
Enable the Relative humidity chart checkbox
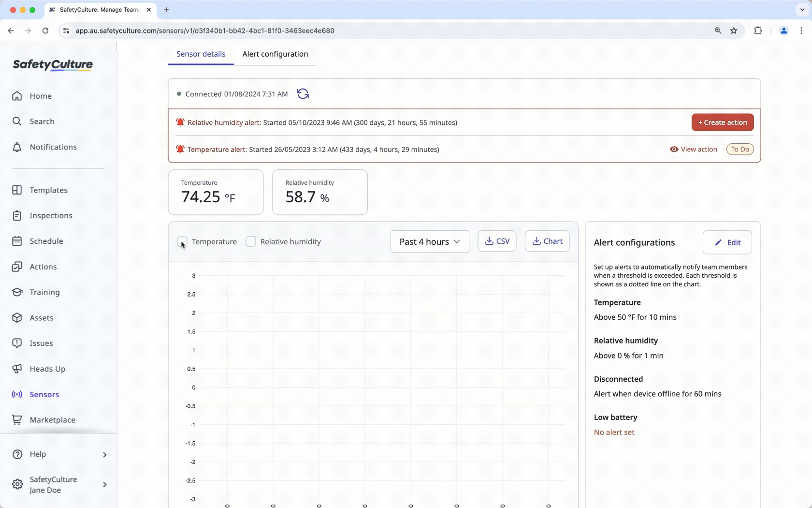[x=251, y=241]
